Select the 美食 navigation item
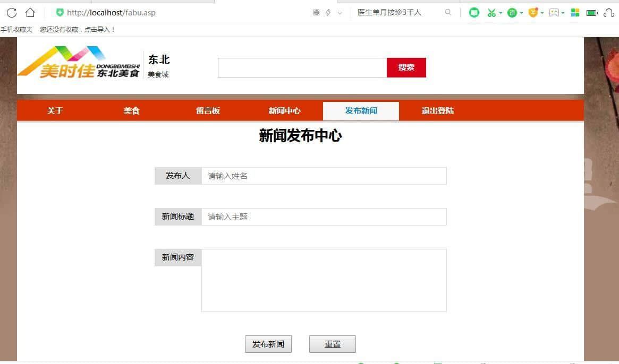Viewport: 619px width, 364px height. (x=131, y=111)
